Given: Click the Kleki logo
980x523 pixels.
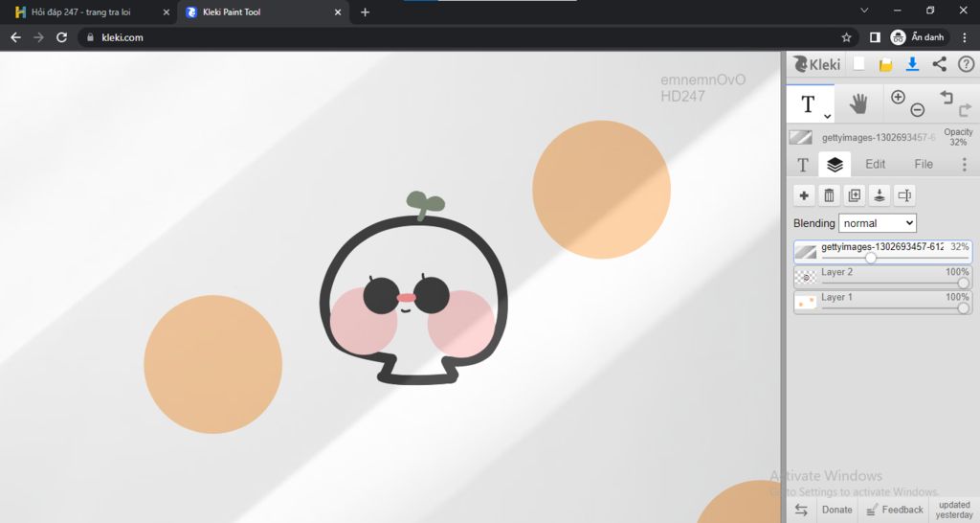Looking at the screenshot, I should click(817, 64).
